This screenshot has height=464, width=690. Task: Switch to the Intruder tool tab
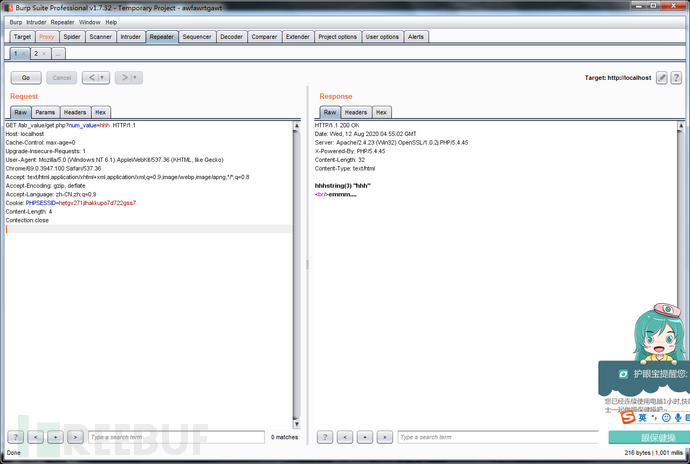point(131,37)
